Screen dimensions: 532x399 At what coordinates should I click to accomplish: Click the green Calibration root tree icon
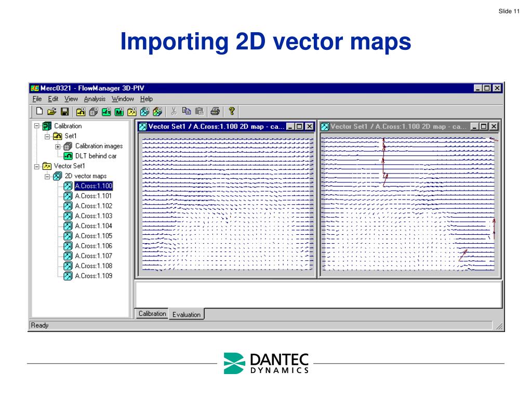coord(47,126)
